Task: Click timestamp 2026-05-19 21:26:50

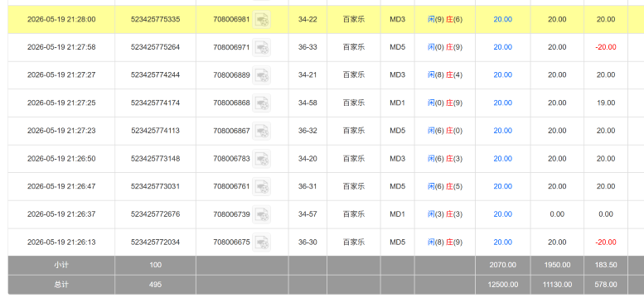Action: (61, 159)
